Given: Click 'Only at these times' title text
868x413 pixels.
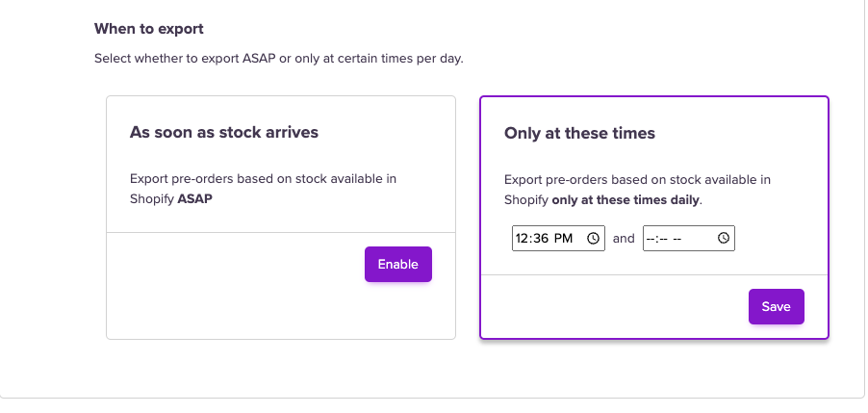Looking at the screenshot, I should (579, 134).
